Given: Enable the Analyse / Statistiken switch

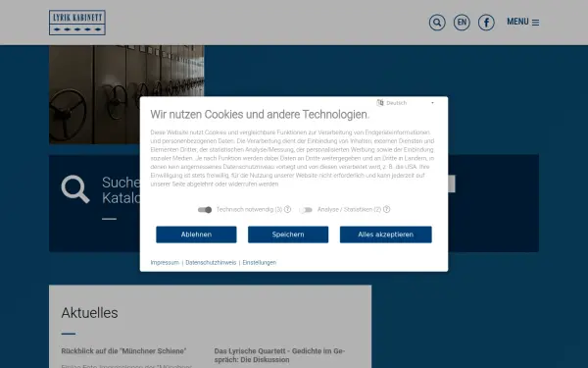Looking at the screenshot, I should (306, 210).
